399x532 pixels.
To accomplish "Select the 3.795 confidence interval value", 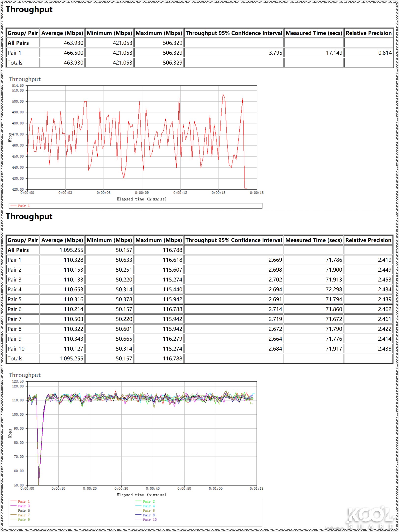I will click(x=275, y=53).
